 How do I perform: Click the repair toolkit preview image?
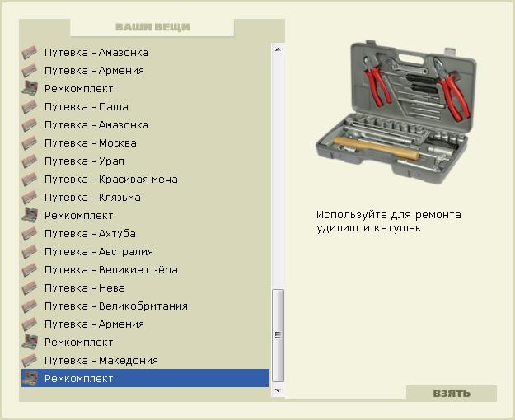click(x=391, y=104)
